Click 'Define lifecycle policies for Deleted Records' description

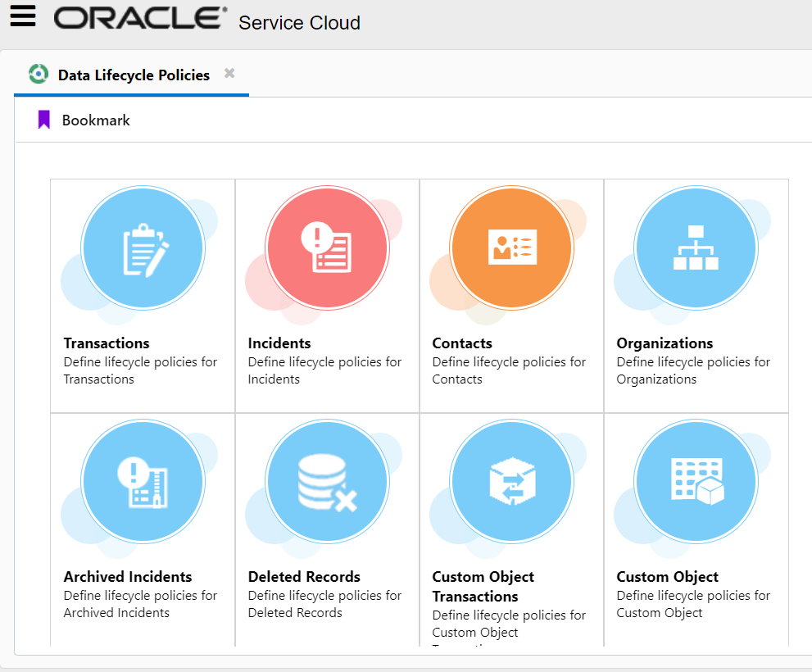324,604
